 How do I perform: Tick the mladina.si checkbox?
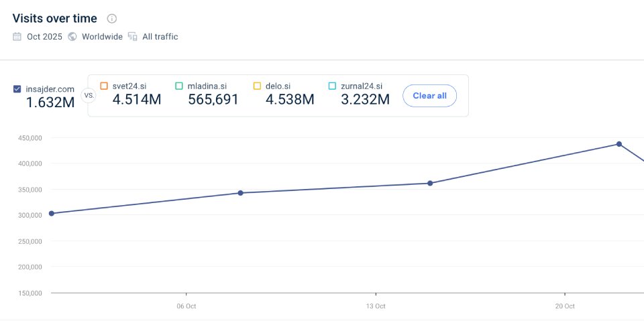(179, 86)
